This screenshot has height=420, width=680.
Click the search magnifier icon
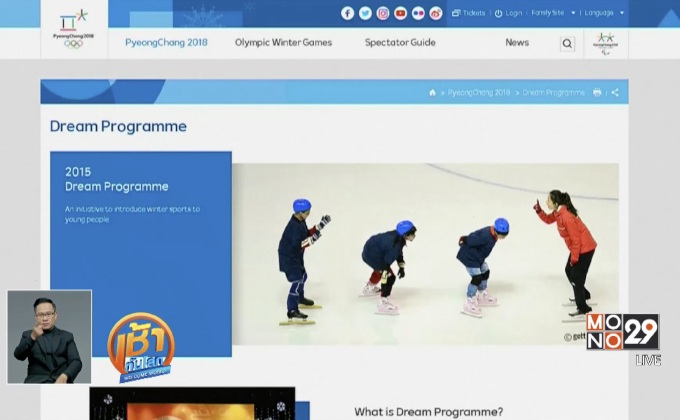(567, 43)
